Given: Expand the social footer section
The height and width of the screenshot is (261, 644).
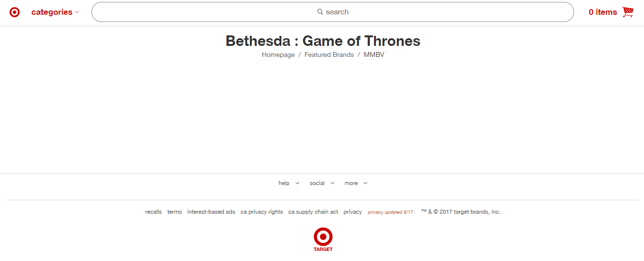Looking at the screenshot, I should (x=322, y=183).
